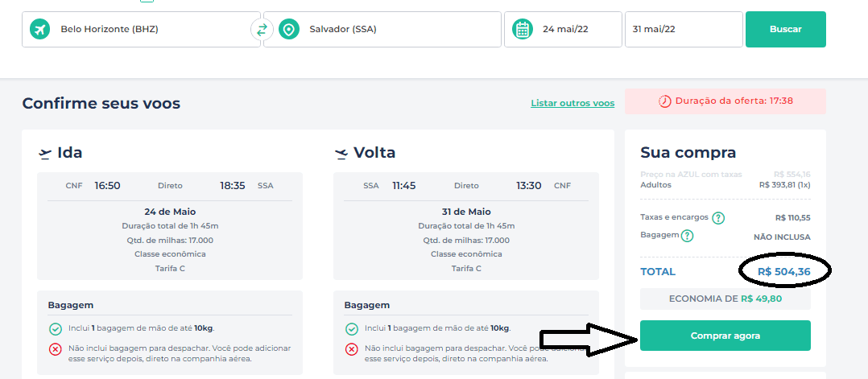The image size is (868, 379).
Task: Click red X icon in Volta baggage
Action: tap(352, 350)
